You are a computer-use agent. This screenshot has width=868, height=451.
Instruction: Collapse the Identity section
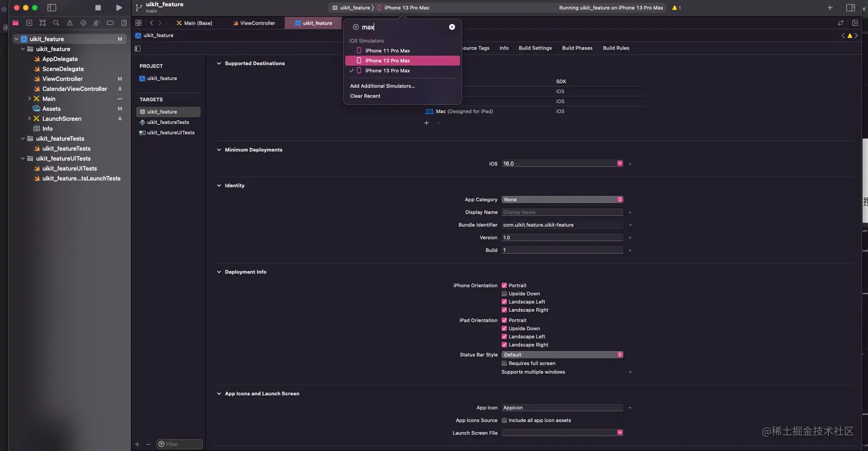click(219, 186)
